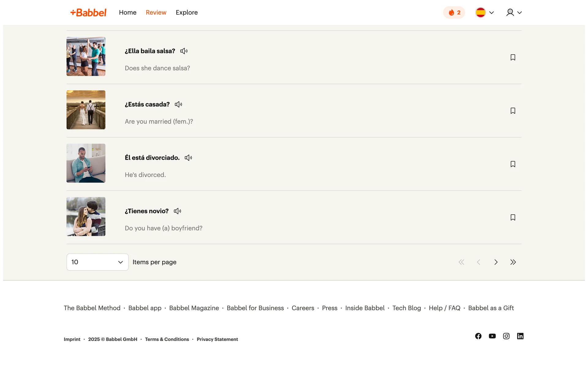View the streak counter badge
This screenshot has height=368, width=588.
pos(454,13)
